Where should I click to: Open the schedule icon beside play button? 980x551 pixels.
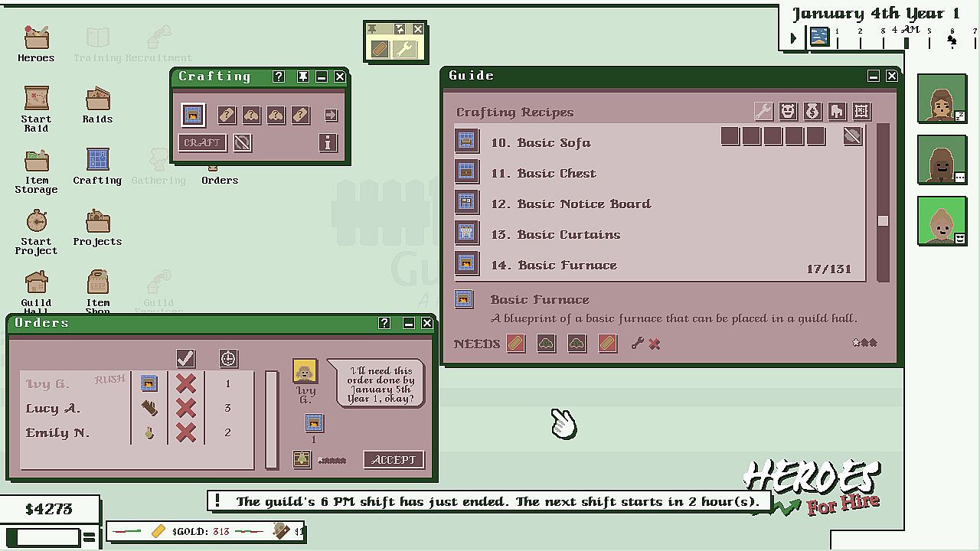tap(819, 37)
